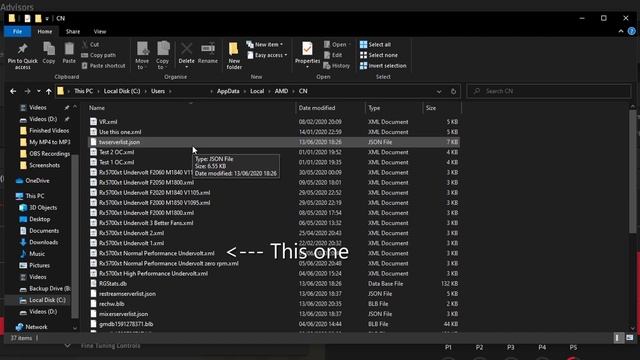Click AppData in address bar

(x=228, y=91)
